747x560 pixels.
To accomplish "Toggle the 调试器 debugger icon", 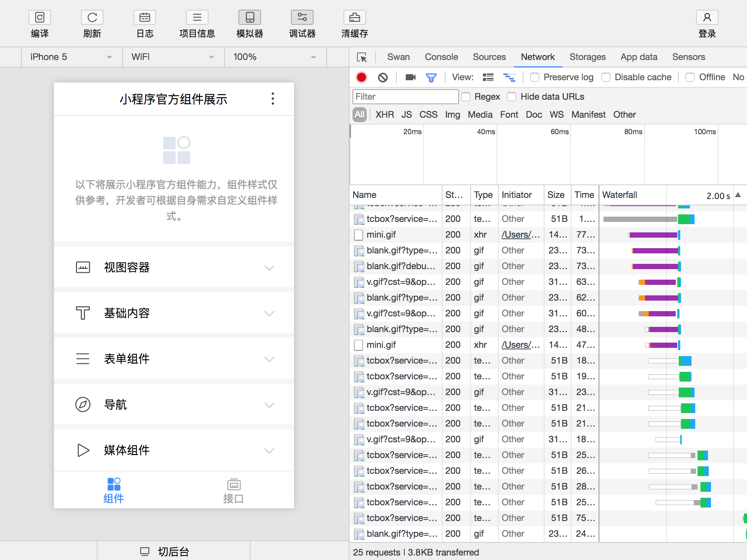I will coord(302,17).
